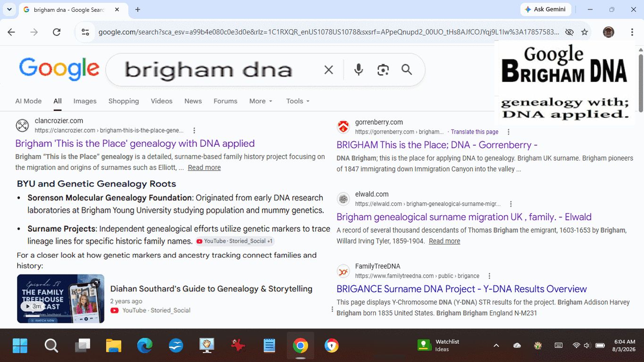644x362 pixels.
Task: Switch to the Videos tab
Action: pos(162,101)
